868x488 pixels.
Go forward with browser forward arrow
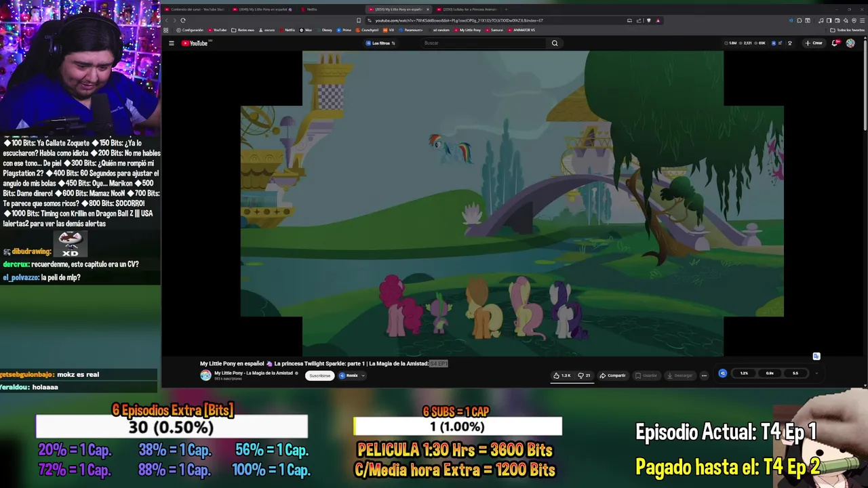tap(174, 20)
